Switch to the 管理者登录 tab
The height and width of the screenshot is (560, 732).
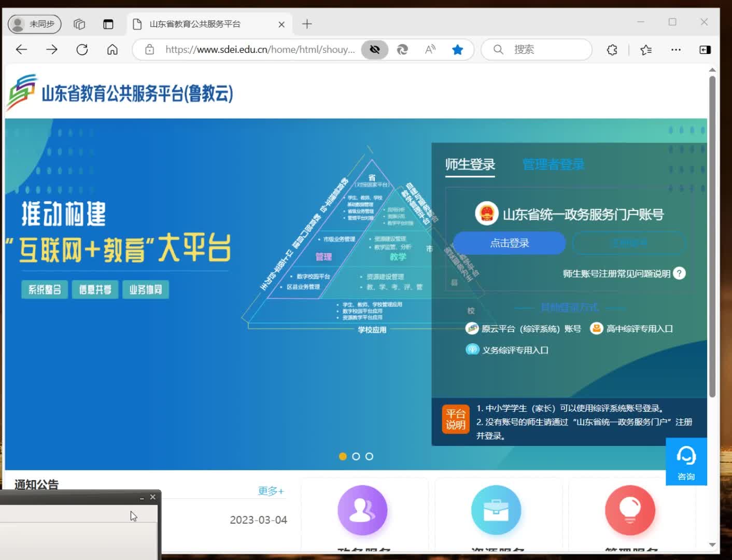point(553,164)
